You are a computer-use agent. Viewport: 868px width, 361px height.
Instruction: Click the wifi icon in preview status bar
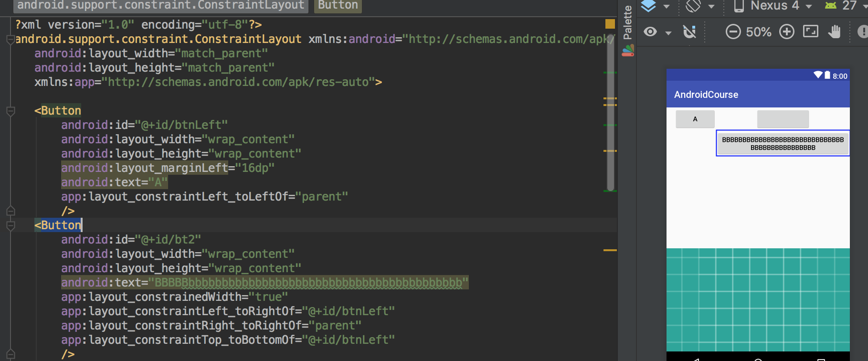click(818, 74)
